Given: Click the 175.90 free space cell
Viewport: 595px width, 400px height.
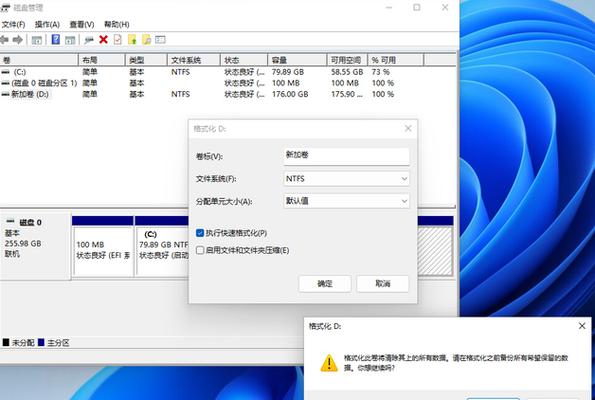Looking at the screenshot, I should 347,94.
